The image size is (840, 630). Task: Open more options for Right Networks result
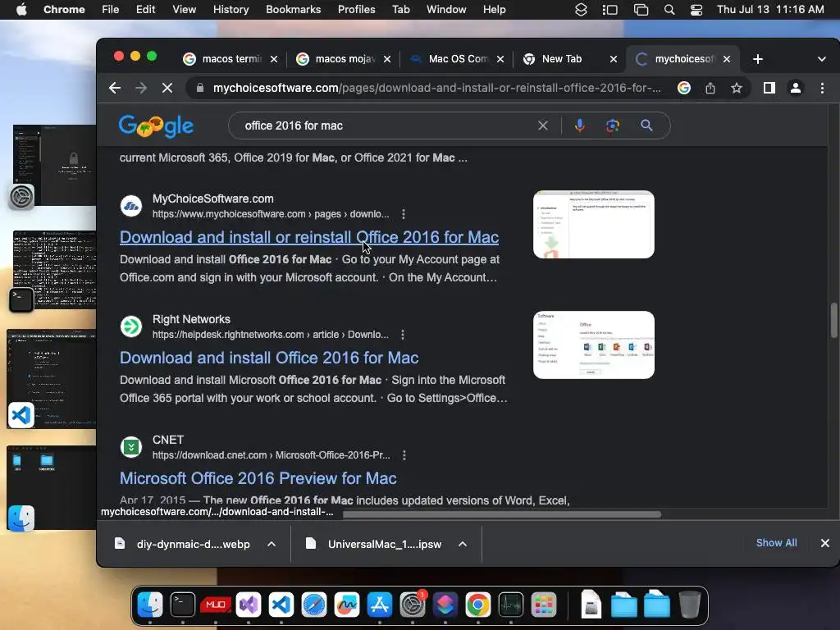[403, 335]
